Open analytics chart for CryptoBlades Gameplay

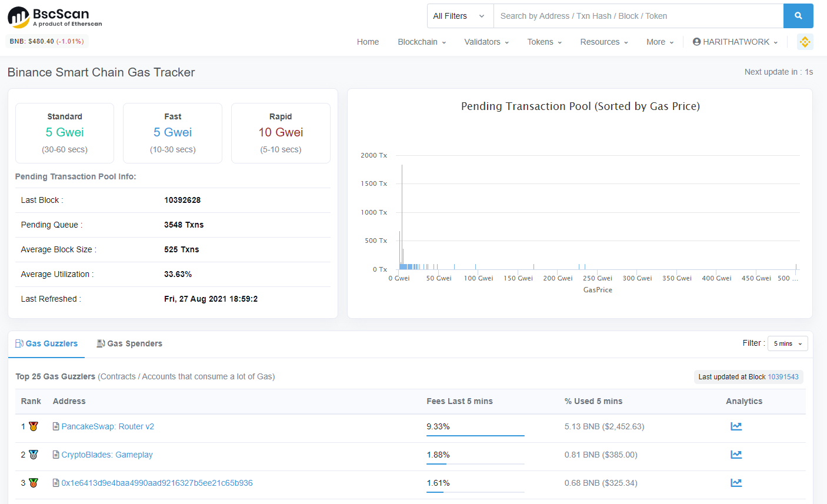736,455
